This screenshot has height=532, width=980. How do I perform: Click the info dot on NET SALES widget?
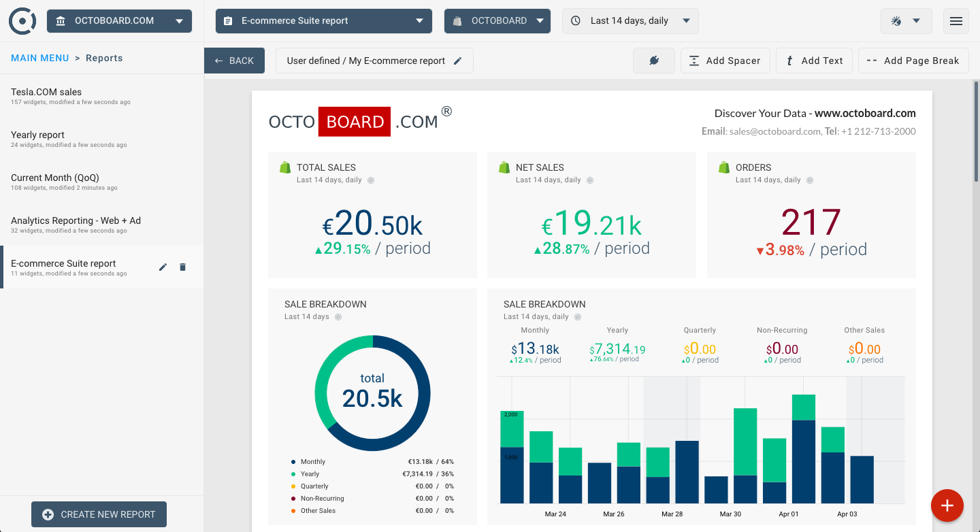tap(590, 180)
